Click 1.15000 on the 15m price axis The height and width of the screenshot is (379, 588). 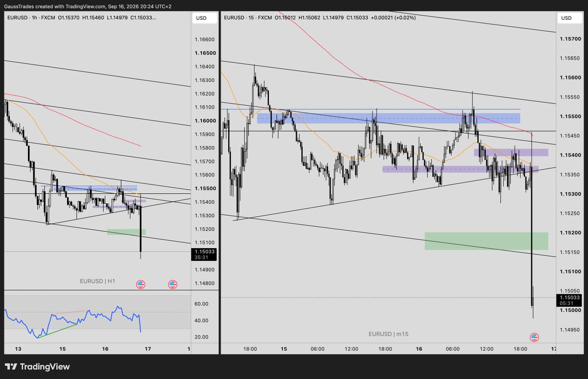pos(570,310)
